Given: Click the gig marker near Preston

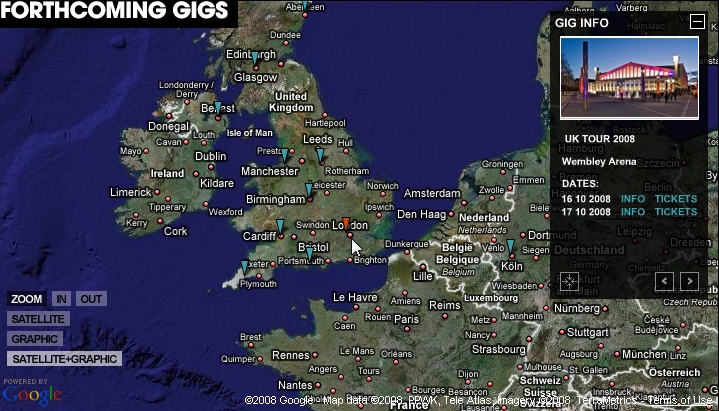Looking at the screenshot, I should pyautogui.click(x=285, y=155).
